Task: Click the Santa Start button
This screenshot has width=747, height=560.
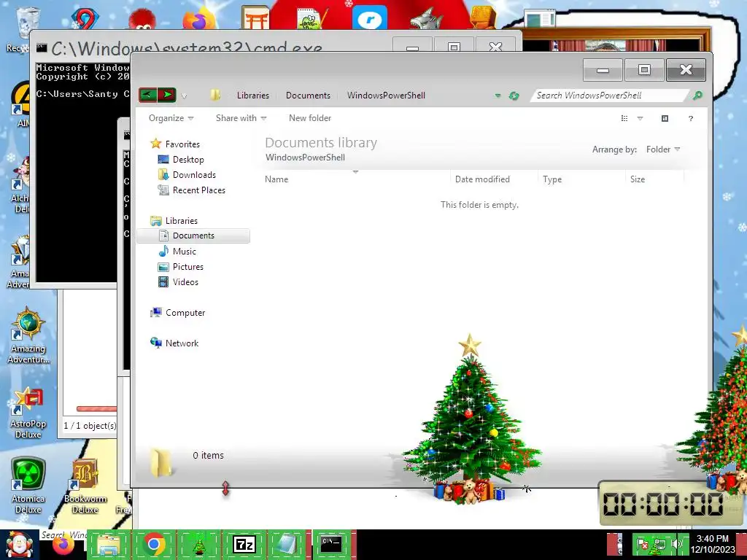Action: click(18, 545)
